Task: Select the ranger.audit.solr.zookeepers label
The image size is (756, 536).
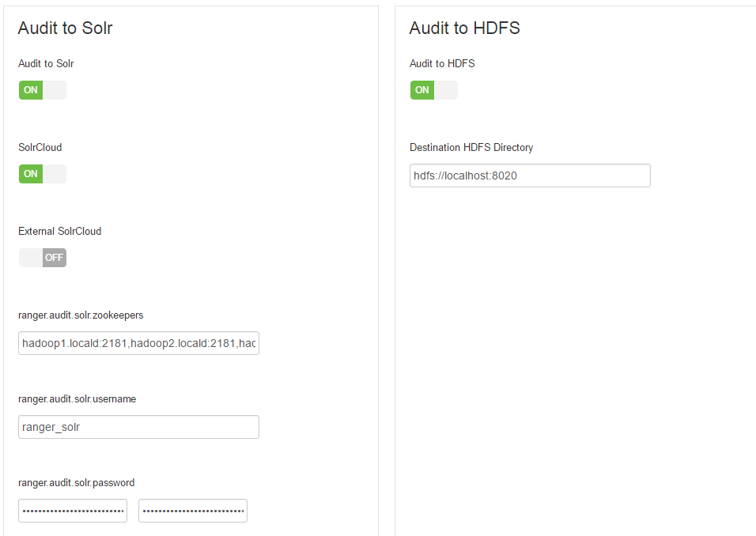Action: click(x=81, y=315)
